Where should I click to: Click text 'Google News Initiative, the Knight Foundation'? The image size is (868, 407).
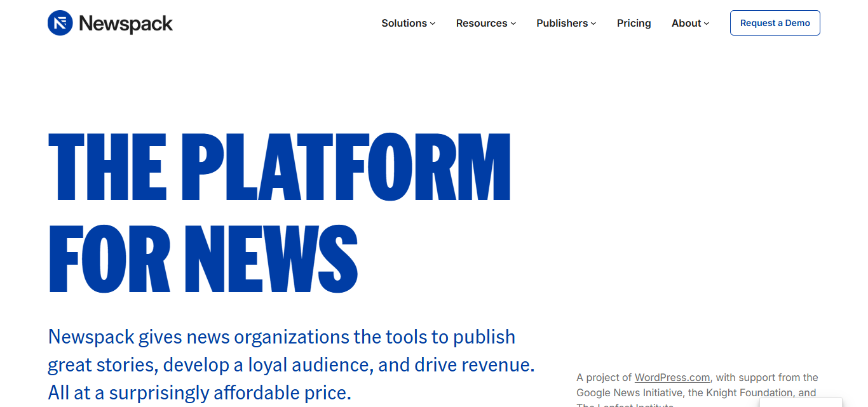pos(685,393)
